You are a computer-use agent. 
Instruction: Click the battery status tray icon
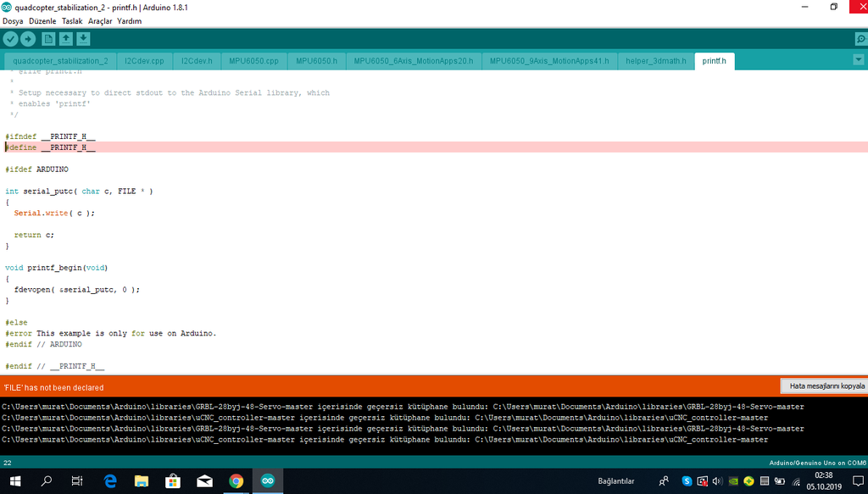point(780,481)
